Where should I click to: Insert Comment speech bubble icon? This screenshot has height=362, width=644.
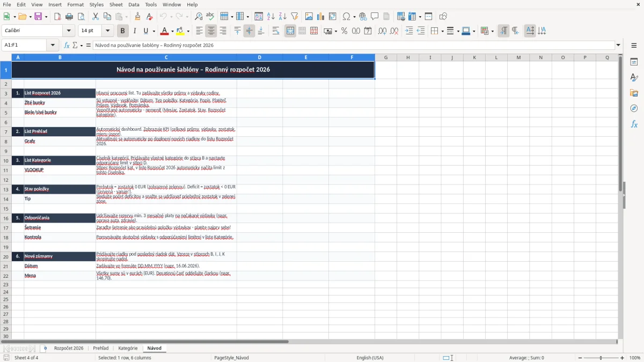(x=375, y=17)
